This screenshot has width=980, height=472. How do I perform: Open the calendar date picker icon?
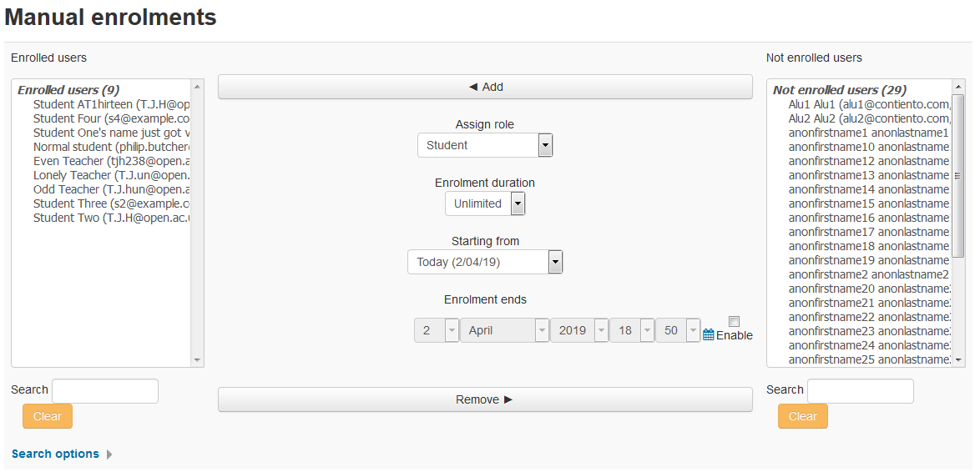click(x=708, y=334)
